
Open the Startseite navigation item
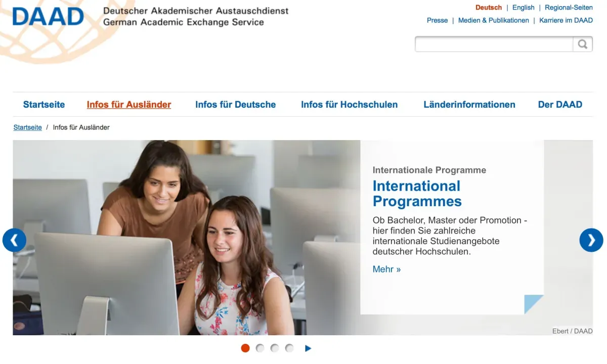point(44,105)
